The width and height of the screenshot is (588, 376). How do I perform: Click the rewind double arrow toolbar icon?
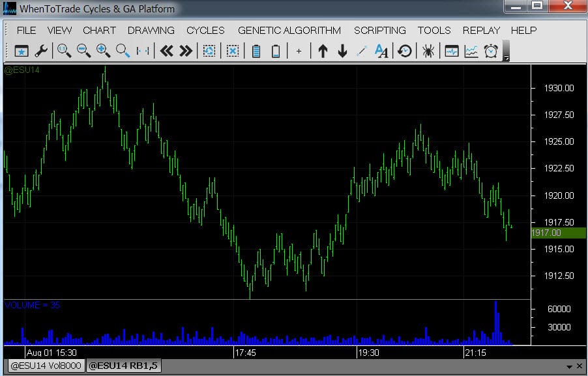pos(167,51)
